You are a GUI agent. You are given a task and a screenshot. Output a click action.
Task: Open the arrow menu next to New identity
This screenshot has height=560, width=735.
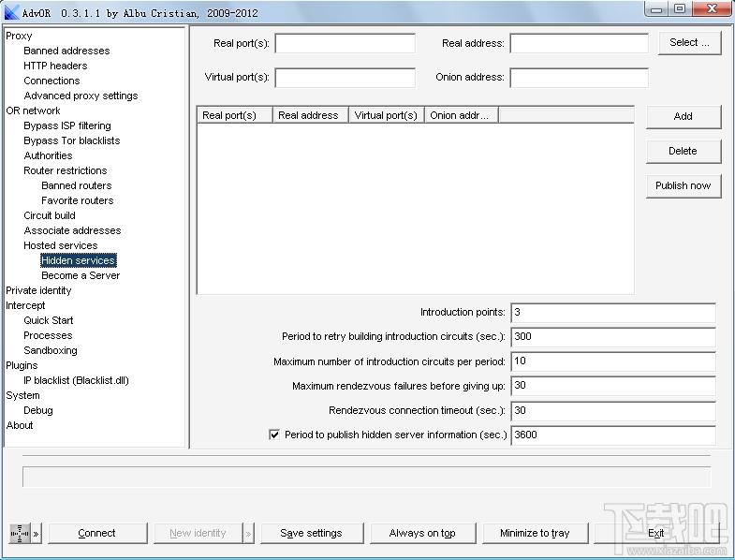coord(248,534)
